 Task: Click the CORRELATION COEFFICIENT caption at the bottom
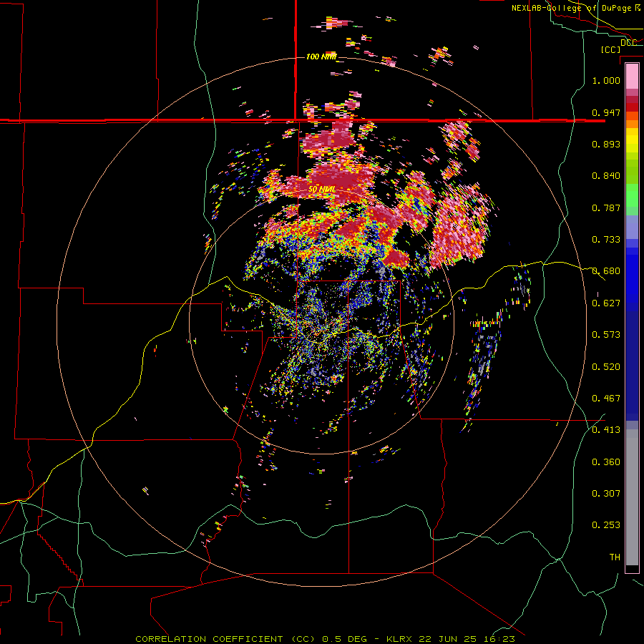point(325,639)
